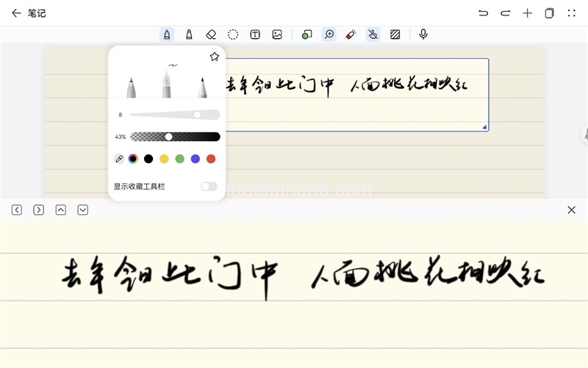Select the highlighter tool in toolbar
This screenshot has height=368, width=588.
[x=189, y=35]
